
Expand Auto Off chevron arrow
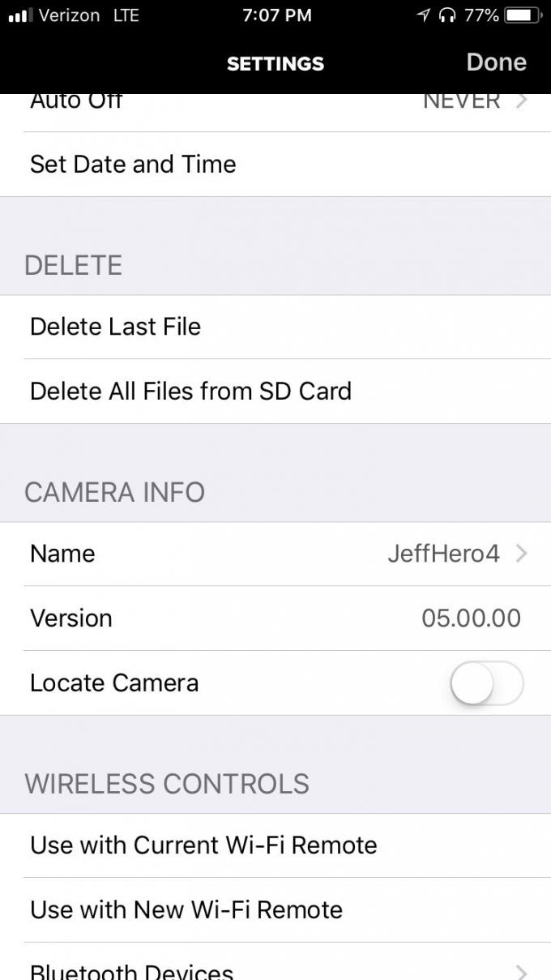click(521, 101)
